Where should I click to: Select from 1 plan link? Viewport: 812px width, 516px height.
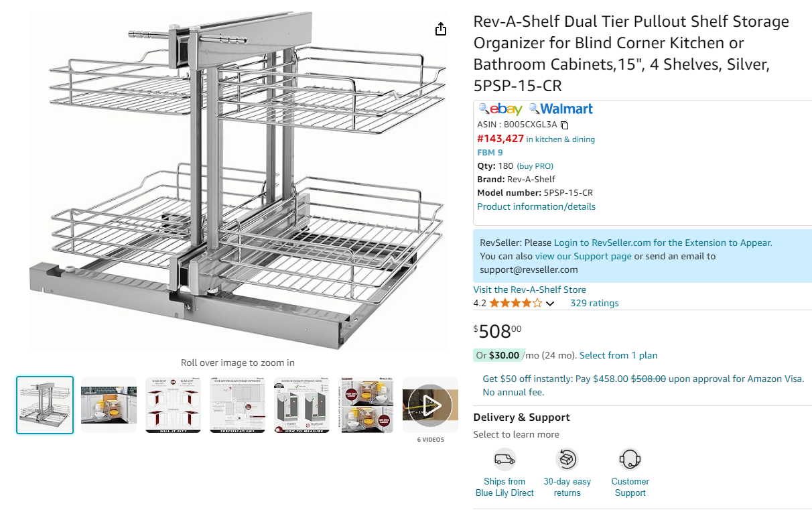(618, 355)
